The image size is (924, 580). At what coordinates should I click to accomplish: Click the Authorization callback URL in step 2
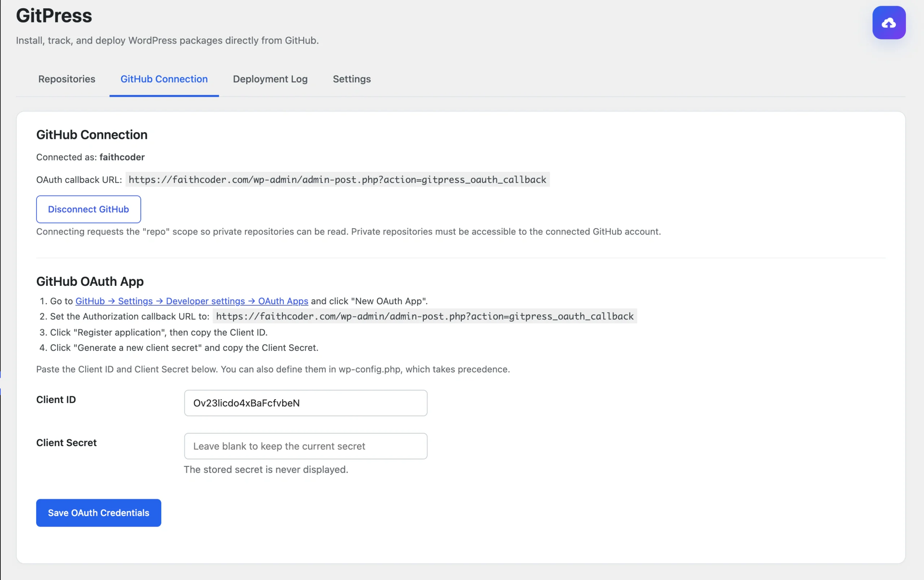click(425, 316)
